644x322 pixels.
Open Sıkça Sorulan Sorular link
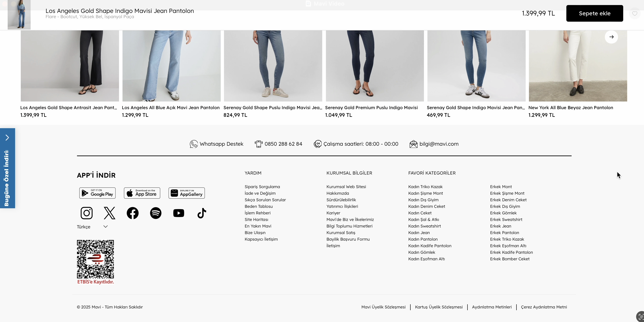point(265,200)
